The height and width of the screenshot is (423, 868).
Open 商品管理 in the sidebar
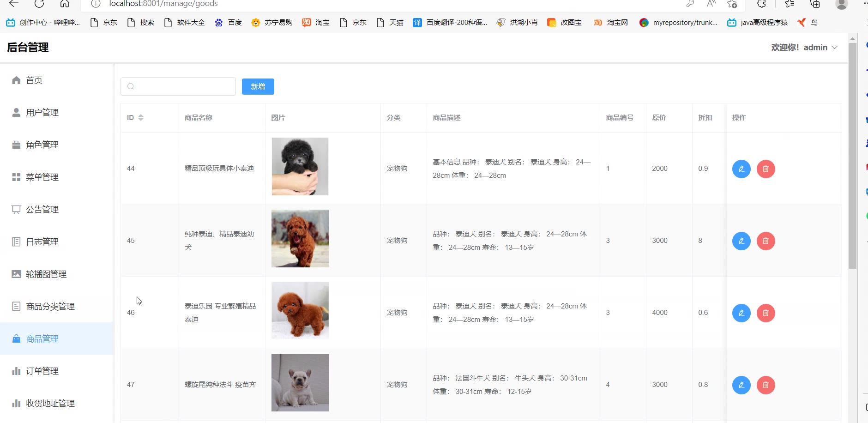56,339
